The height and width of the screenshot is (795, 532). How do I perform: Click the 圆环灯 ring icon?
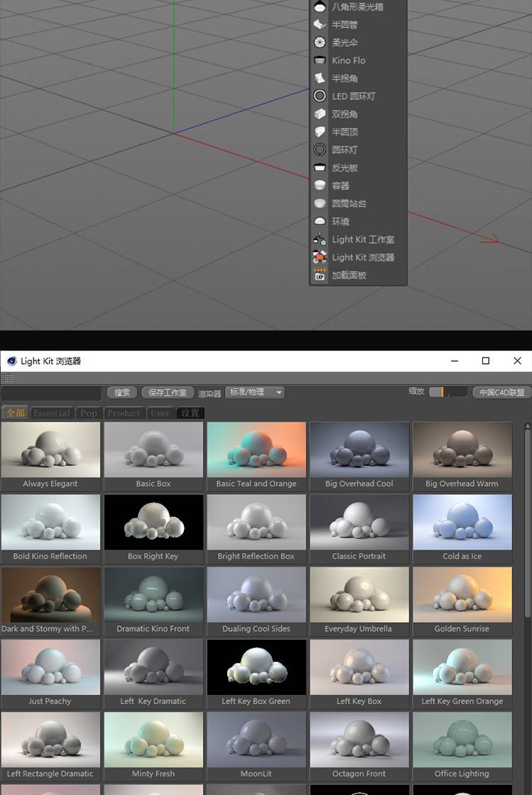[319, 150]
